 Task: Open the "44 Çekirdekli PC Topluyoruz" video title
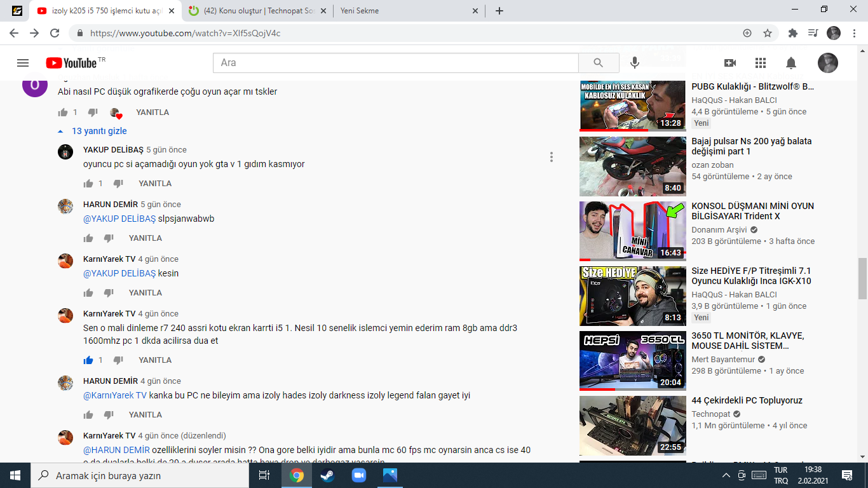click(747, 400)
